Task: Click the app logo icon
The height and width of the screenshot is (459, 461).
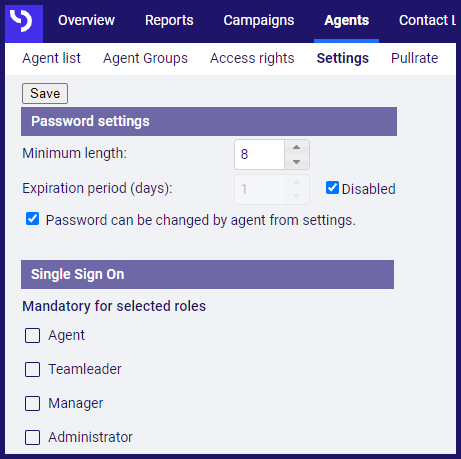Action: click(x=24, y=24)
